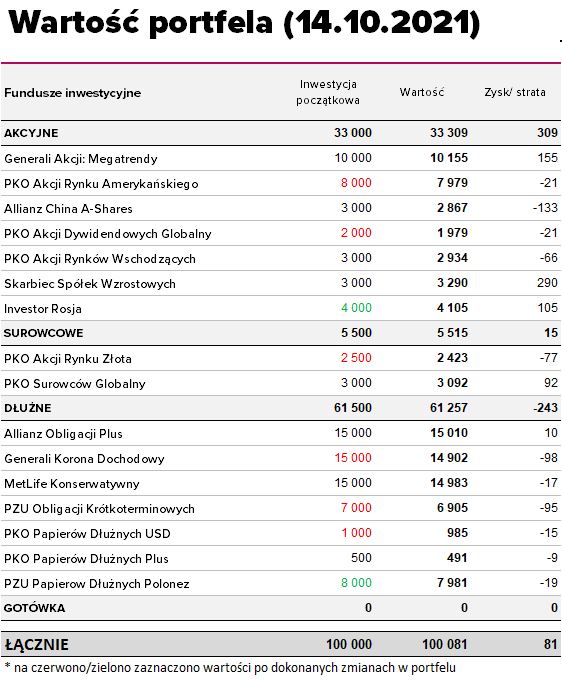Select 'PKO Papierów Dłużnych USD' fund name
Image resolution: width=562 pixels, height=681 pixels.
[87, 534]
